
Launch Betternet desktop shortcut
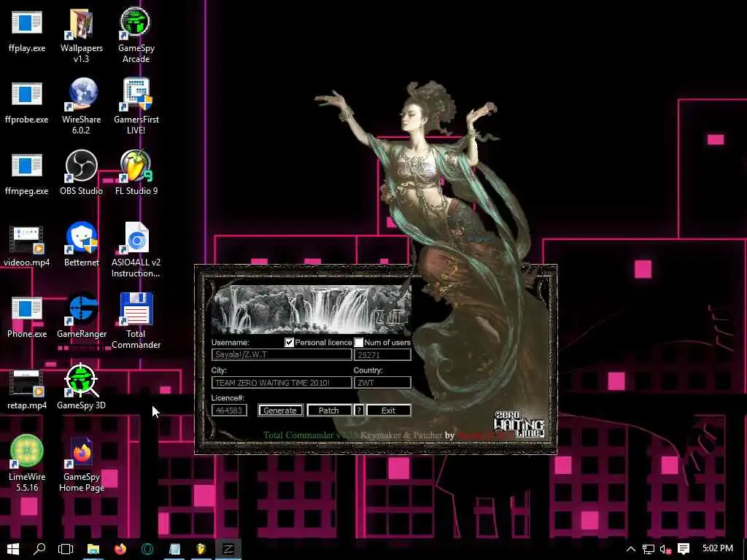click(x=82, y=244)
